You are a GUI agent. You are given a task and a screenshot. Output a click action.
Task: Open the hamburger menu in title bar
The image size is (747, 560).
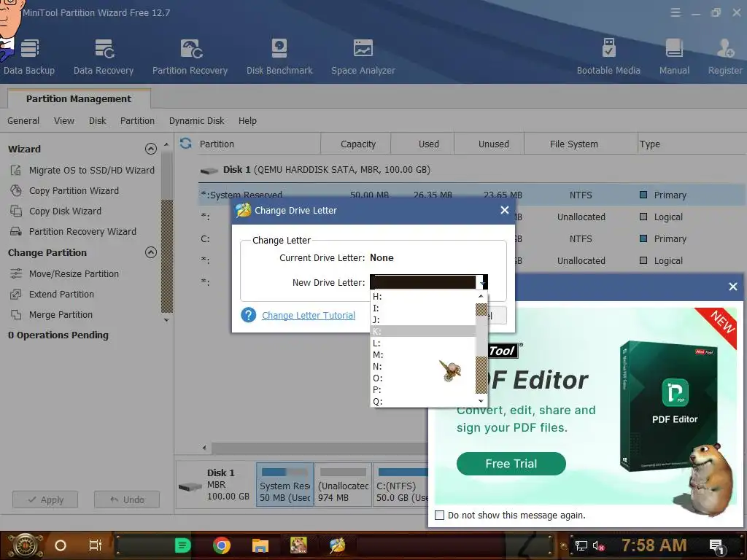point(675,12)
